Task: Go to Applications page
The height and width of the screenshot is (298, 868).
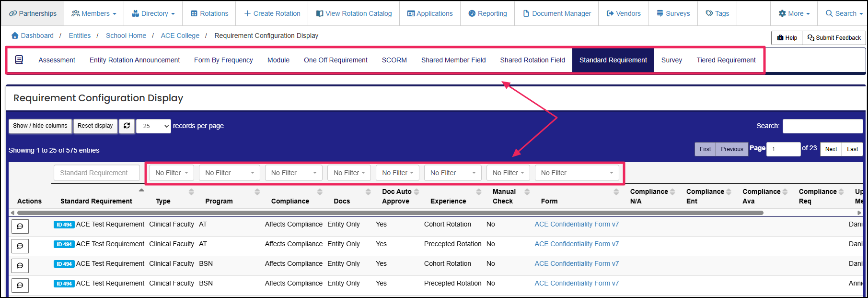Action: click(430, 13)
